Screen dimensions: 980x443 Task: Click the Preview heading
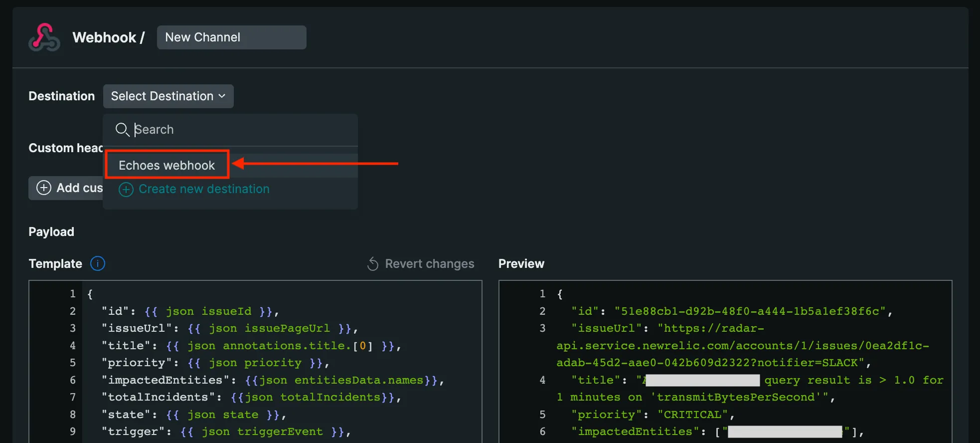pyautogui.click(x=521, y=264)
